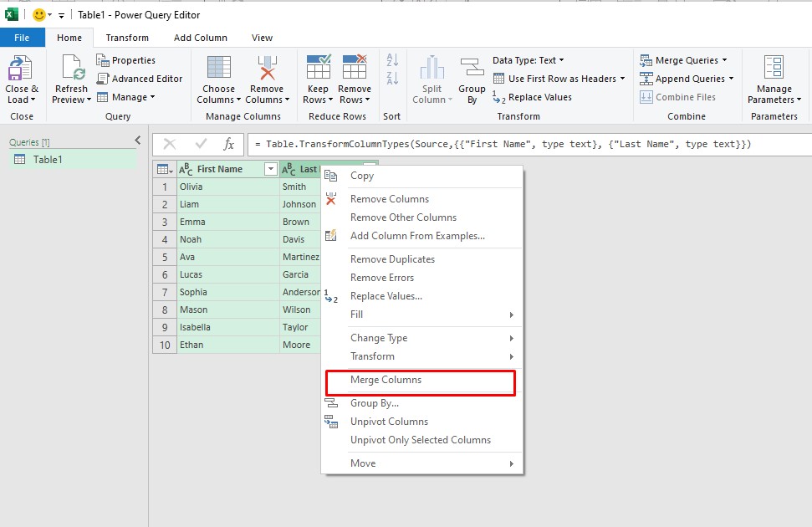Click Use First Row as Headers
This screenshot has height=527, width=812.
click(x=561, y=79)
